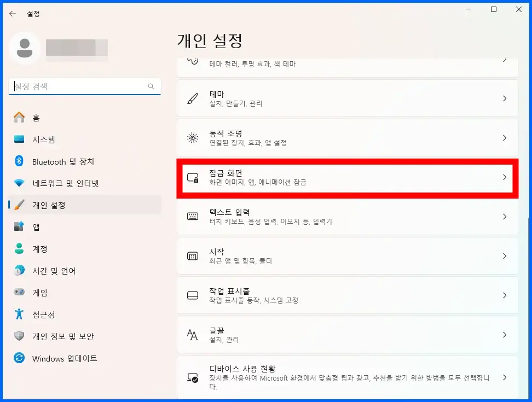This screenshot has height=402, width=532.
Task: Expand the 작업 표시줄 chevron arrow
Action: [504, 295]
